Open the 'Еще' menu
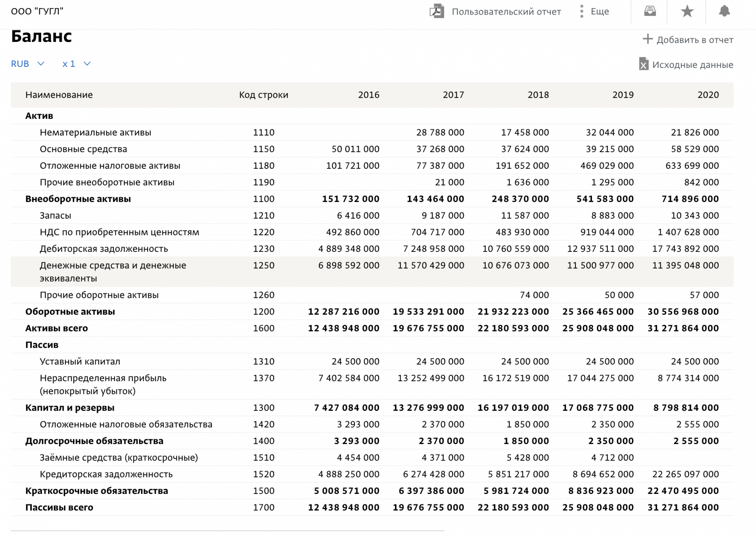Viewport: 756px width, 534px height. [x=600, y=12]
